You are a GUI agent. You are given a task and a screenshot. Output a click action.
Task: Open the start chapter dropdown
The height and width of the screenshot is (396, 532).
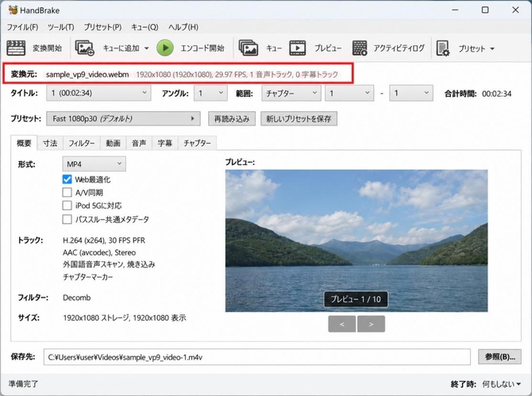(349, 93)
